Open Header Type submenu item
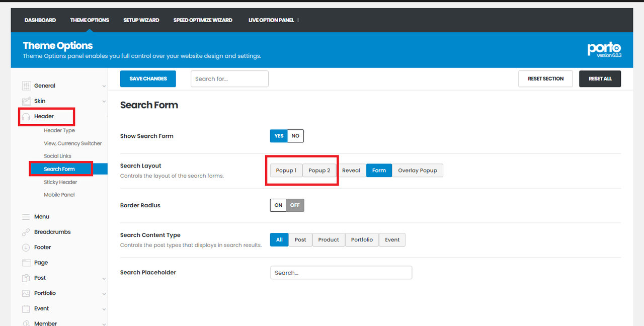The height and width of the screenshot is (326, 644). click(59, 131)
